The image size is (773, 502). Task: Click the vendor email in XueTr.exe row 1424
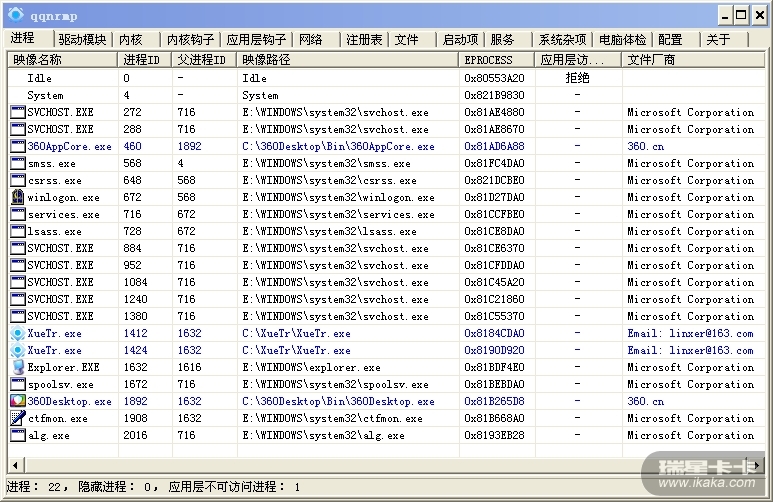pos(690,350)
